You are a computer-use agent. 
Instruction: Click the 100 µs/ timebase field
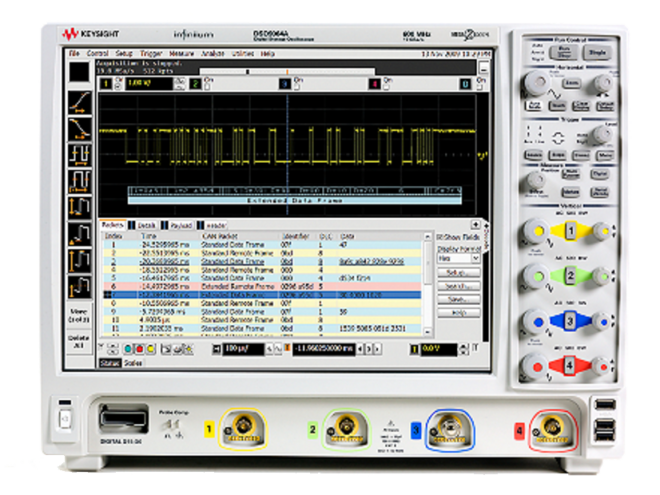point(243,349)
